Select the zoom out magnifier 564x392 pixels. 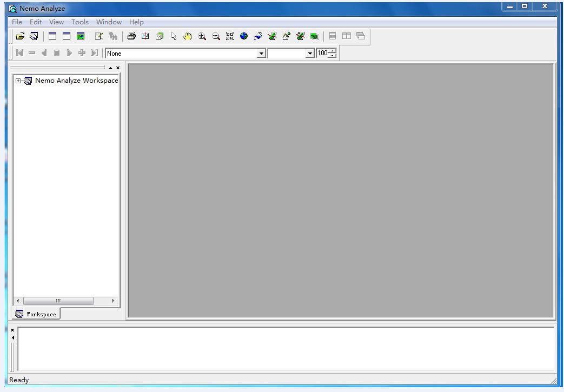coord(216,36)
